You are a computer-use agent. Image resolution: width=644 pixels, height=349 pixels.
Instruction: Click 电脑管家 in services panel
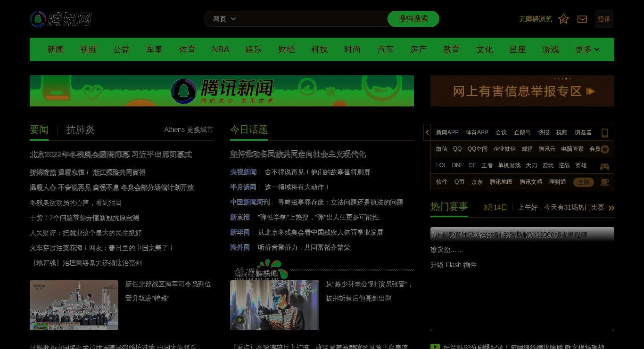click(x=572, y=149)
